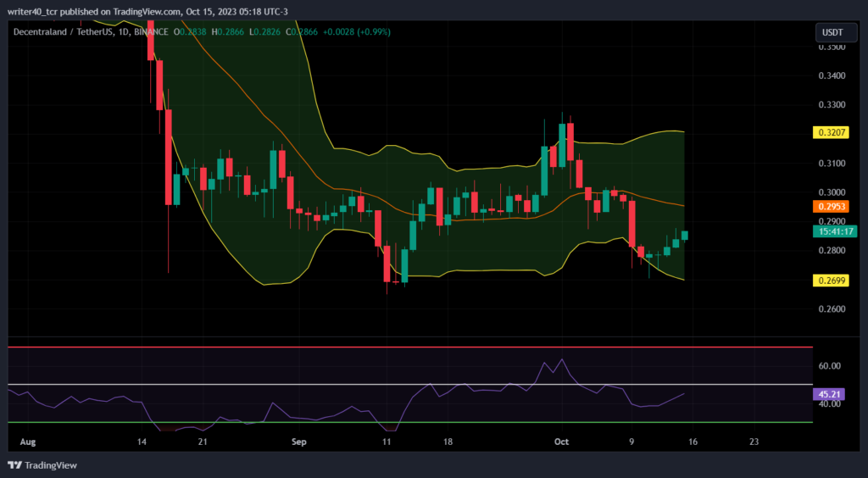Click the 11 date label on time axis
The width and height of the screenshot is (868, 478).
pos(387,442)
